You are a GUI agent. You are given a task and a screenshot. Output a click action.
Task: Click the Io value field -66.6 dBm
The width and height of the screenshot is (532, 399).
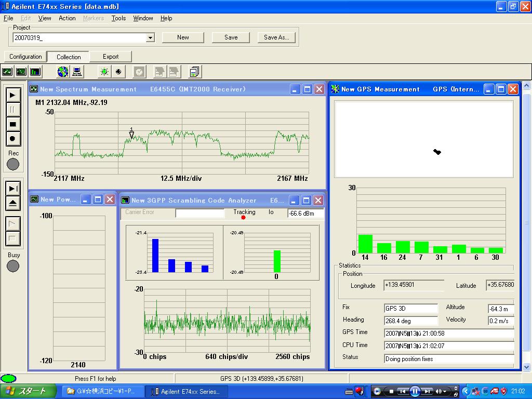[305, 214]
